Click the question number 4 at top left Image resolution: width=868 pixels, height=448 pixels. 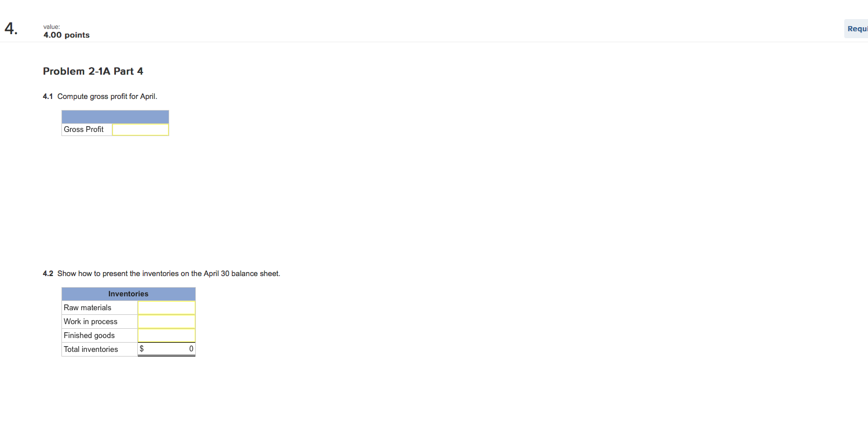click(x=11, y=29)
